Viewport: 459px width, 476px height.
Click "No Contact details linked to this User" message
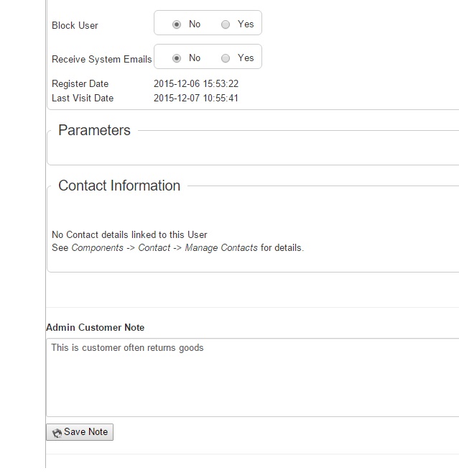click(129, 234)
